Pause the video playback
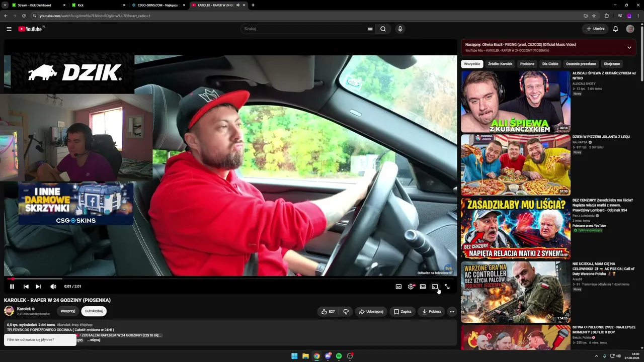The width and height of the screenshot is (644, 362). [12, 287]
